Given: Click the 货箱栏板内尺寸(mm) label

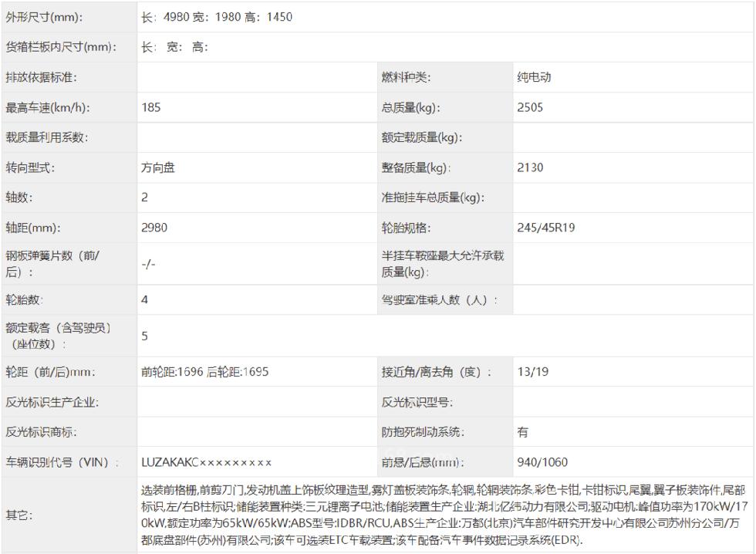Looking at the screenshot, I should pyautogui.click(x=62, y=47).
